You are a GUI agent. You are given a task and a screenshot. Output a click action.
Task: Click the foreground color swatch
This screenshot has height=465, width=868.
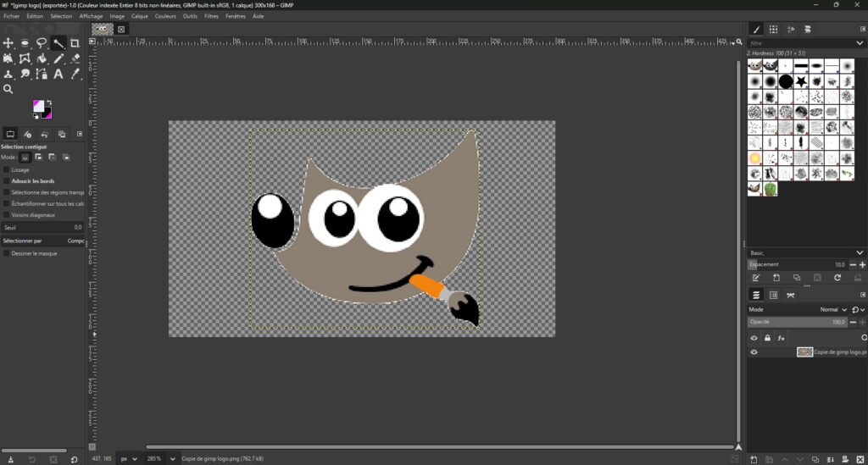pos(39,107)
